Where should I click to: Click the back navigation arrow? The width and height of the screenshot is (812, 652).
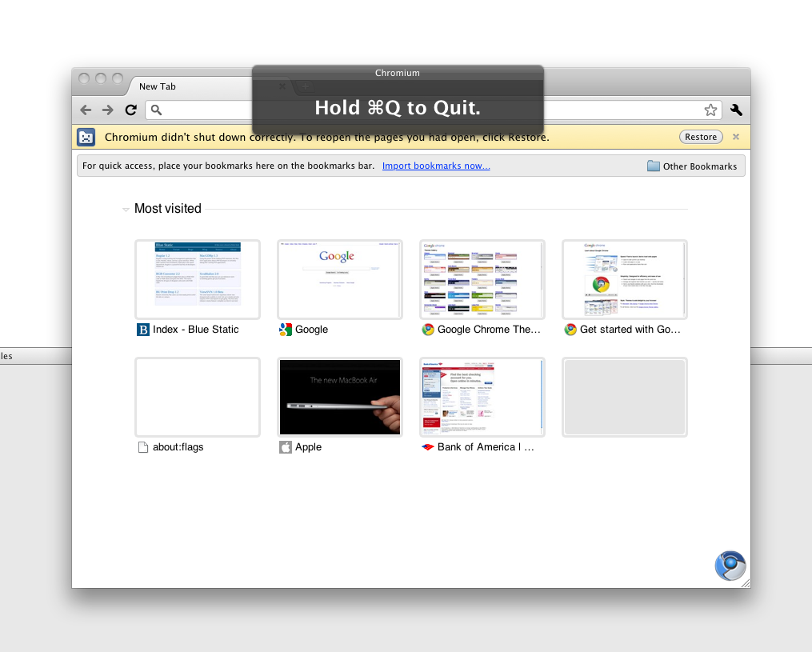[86, 110]
